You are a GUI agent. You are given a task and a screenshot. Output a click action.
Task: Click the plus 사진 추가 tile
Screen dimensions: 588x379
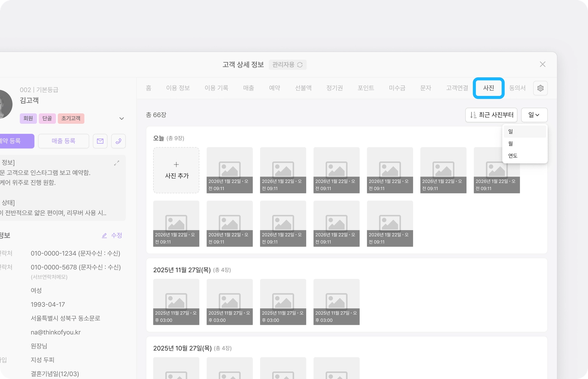176,170
